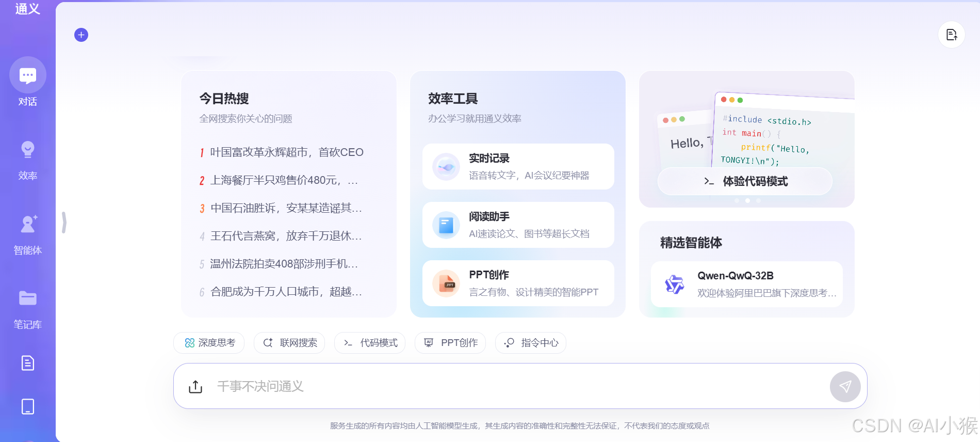Enable 联网搜索 web search mode
The height and width of the screenshot is (442, 980).
coord(289,343)
